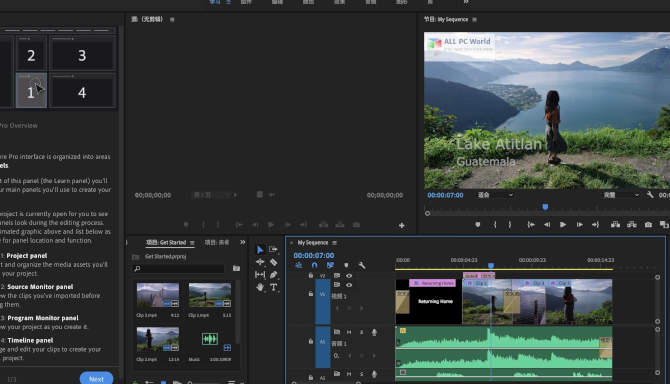Select tutorial panel number 4
Image resolution: width=670 pixels, height=384 pixels.
coord(82,92)
